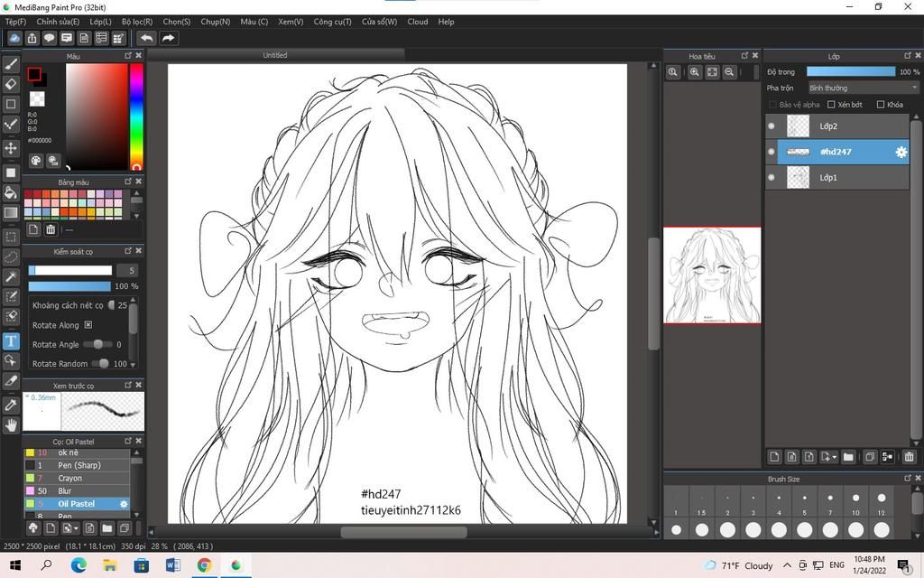
Task: Open the color palette wheel icon
Action: click(36, 161)
